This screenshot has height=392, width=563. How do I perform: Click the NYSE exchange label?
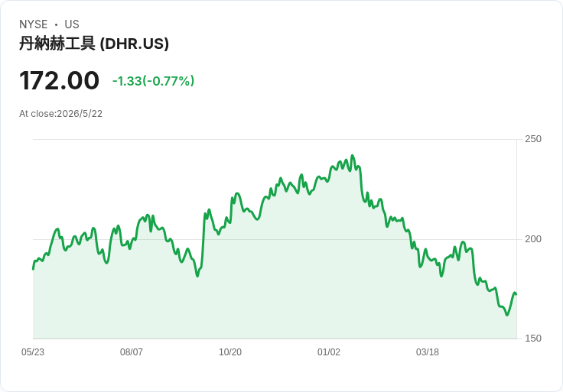pos(34,24)
